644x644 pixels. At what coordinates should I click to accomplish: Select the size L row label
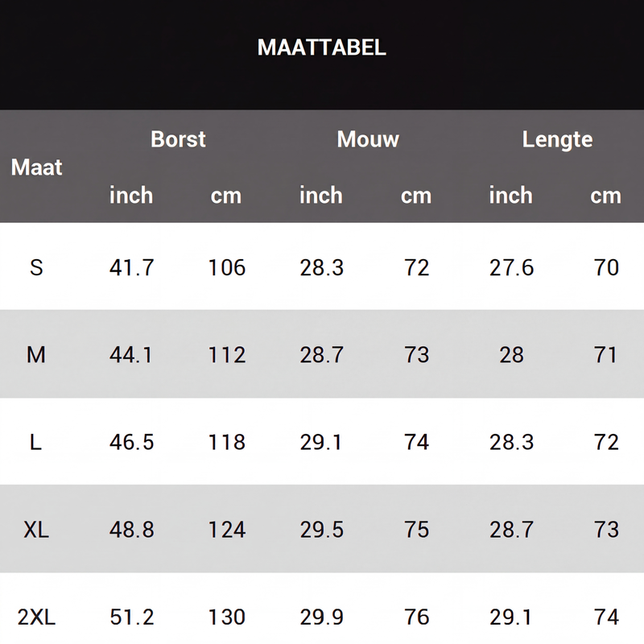point(36,442)
